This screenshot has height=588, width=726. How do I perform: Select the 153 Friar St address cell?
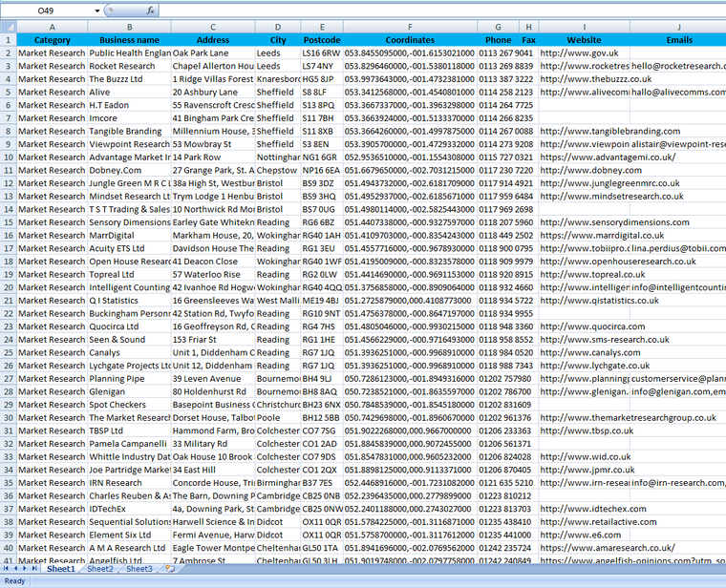213,339
